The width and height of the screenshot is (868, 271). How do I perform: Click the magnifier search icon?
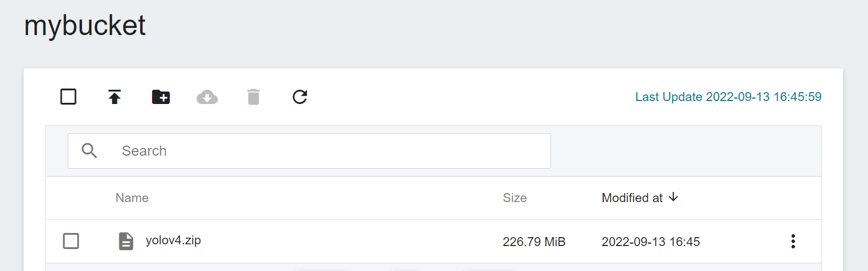pos(90,151)
